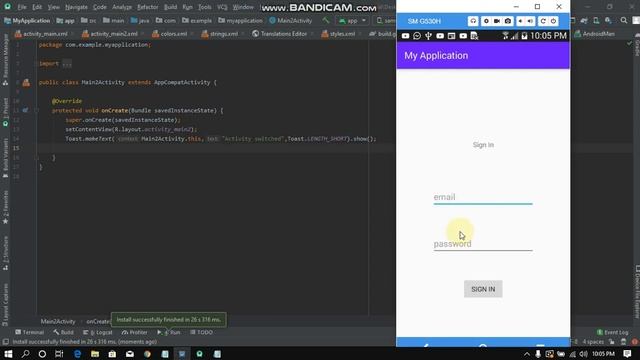Tap the email input field in phone
Image resolution: width=640 pixels, height=360 pixels.
[x=483, y=197]
